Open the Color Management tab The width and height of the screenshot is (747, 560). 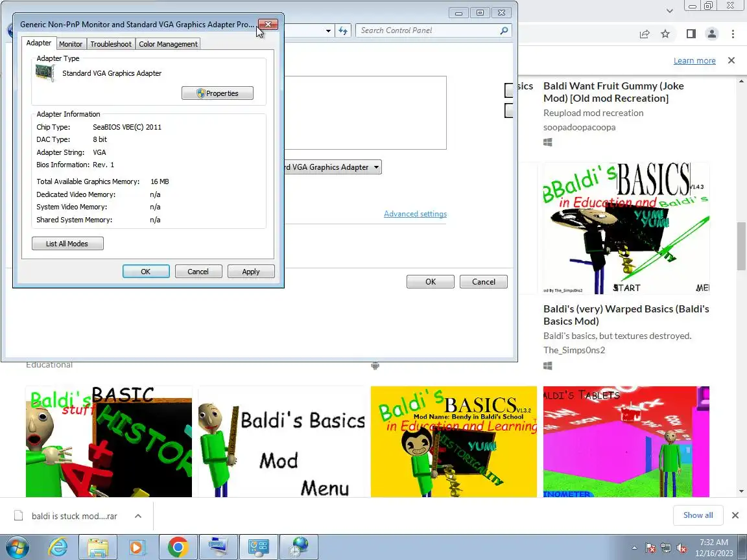168,44
